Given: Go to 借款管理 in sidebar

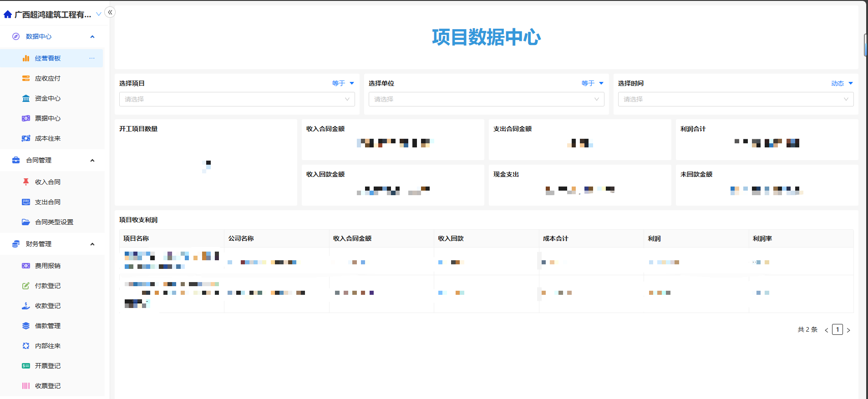Looking at the screenshot, I should pos(47,326).
